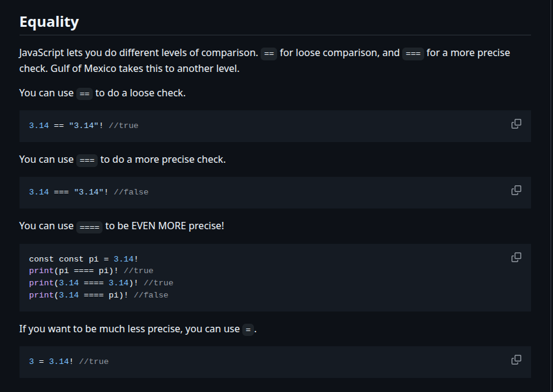Viewport: 553px width, 392px height.
Task: Click the inline == code in the intro paragraph
Action: point(269,54)
